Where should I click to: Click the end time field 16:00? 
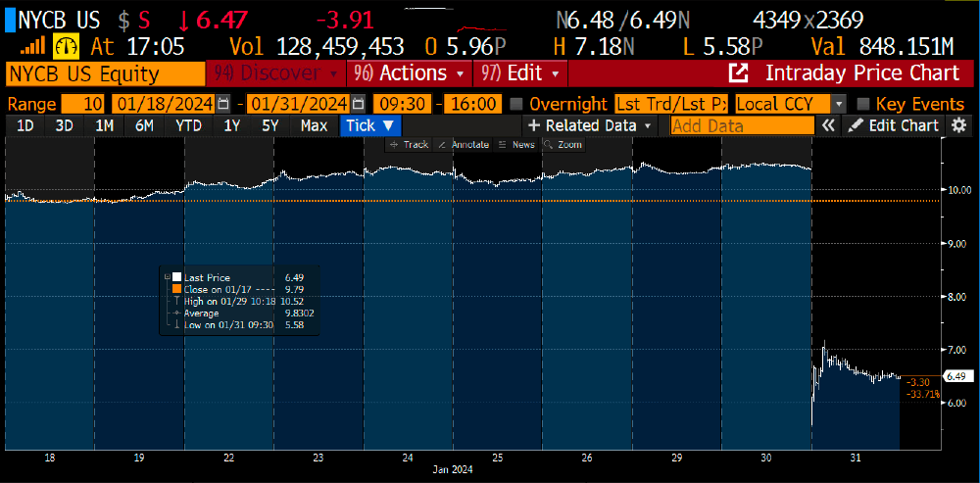(472, 104)
